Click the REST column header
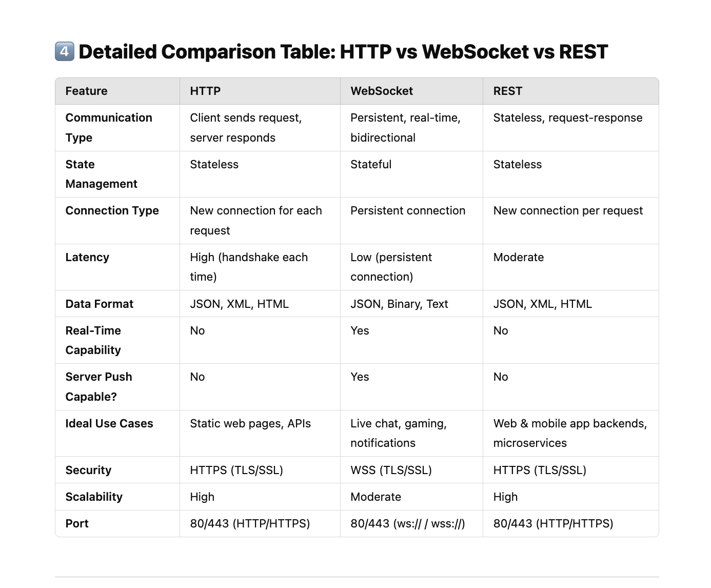 [x=507, y=91]
